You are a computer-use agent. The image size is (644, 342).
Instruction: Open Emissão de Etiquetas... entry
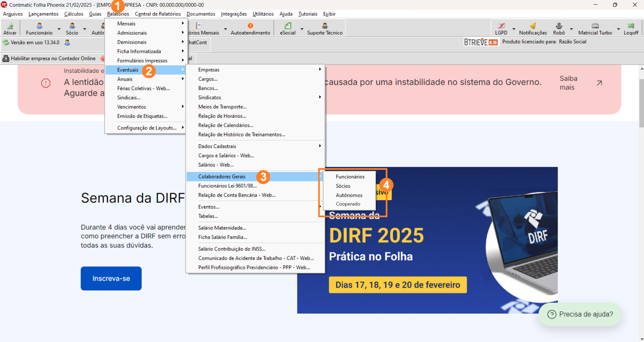click(145, 116)
